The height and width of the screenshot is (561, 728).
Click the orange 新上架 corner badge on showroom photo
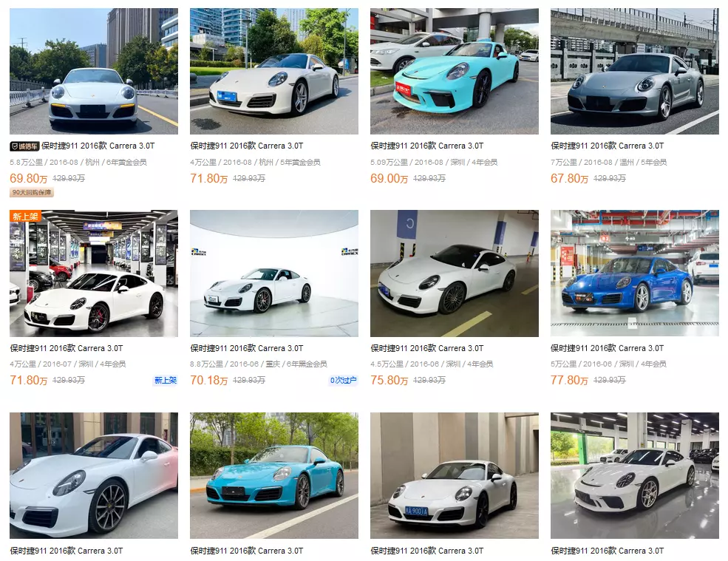26,216
